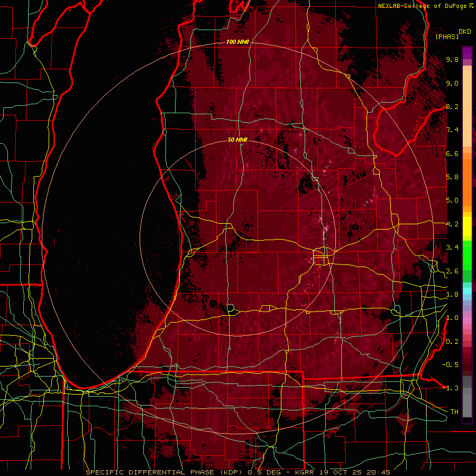Image resolution: width=476 pixels, height=476 pixels.
Task: Pick the cyan segment of the color bar
Action: click(467, 291)
